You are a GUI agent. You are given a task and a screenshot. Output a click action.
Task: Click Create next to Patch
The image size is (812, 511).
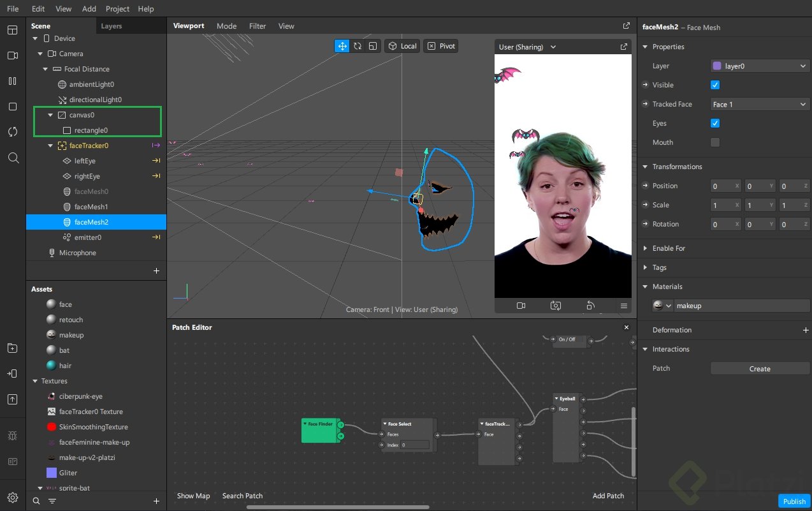pyautogui.click(x=760, y=369)
